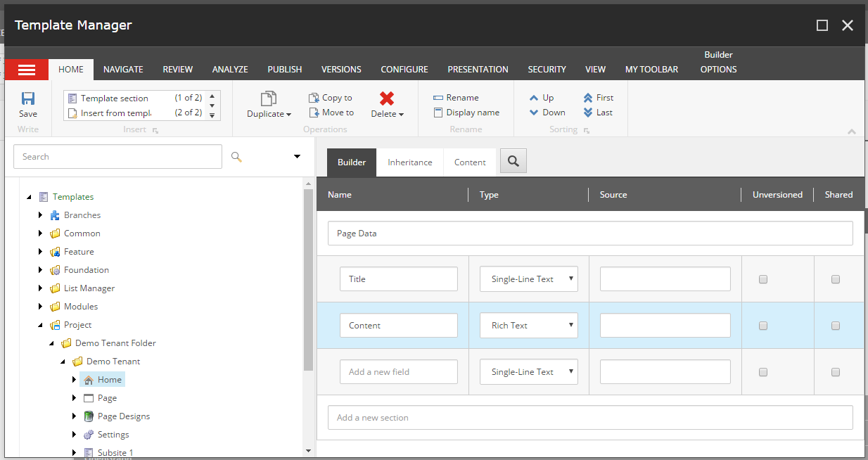Toggle Shared checkbox for Title field
Image resolution: width=868 pixels, height=460 pixels.
point(836,279)
